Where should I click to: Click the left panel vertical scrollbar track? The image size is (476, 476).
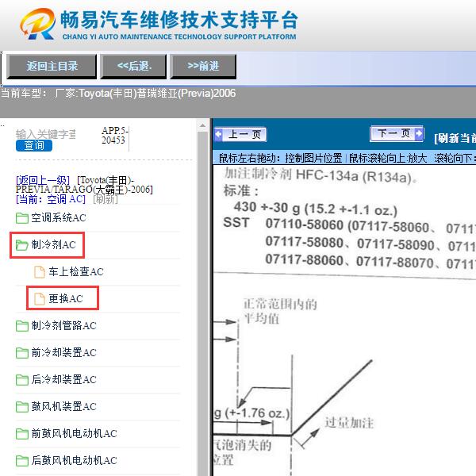click(x=202, y=304)
